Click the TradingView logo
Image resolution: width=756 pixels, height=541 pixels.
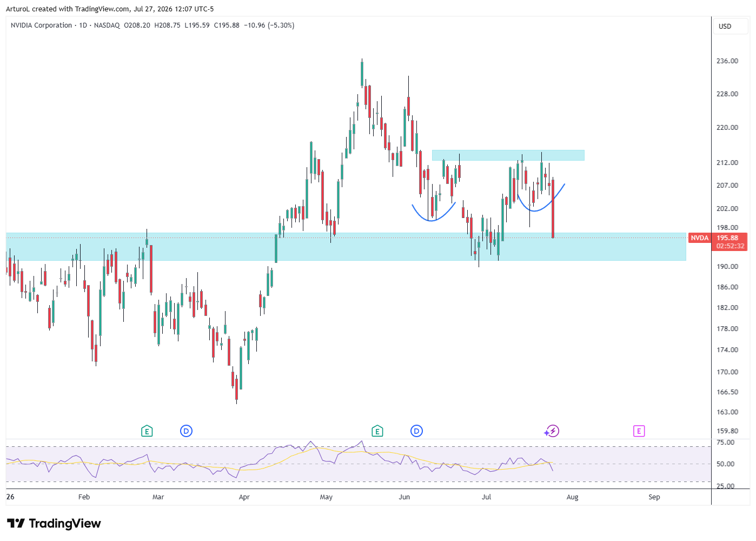(x=54, y=523)
